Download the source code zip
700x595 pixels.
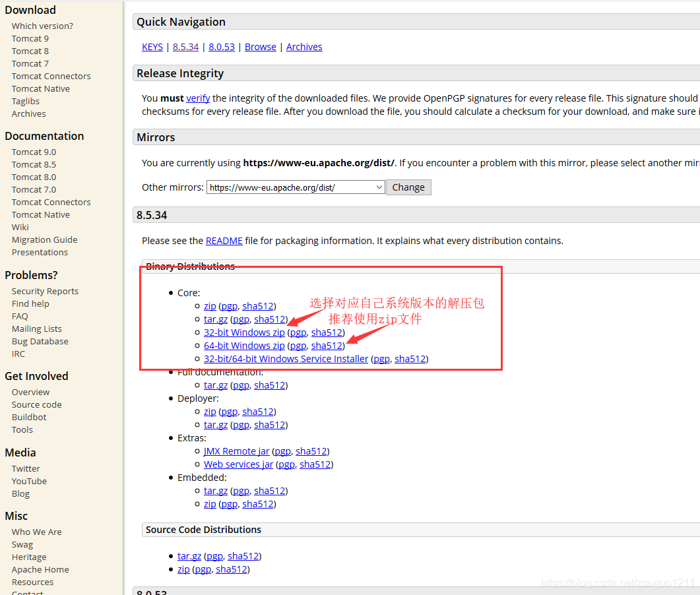point(183,569)
